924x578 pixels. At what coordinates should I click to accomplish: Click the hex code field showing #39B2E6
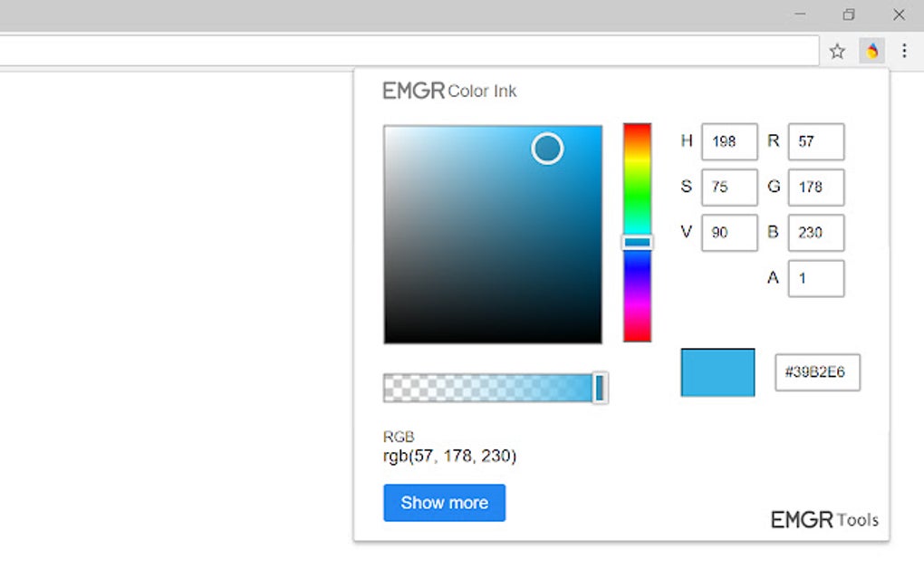click(816, 371)
